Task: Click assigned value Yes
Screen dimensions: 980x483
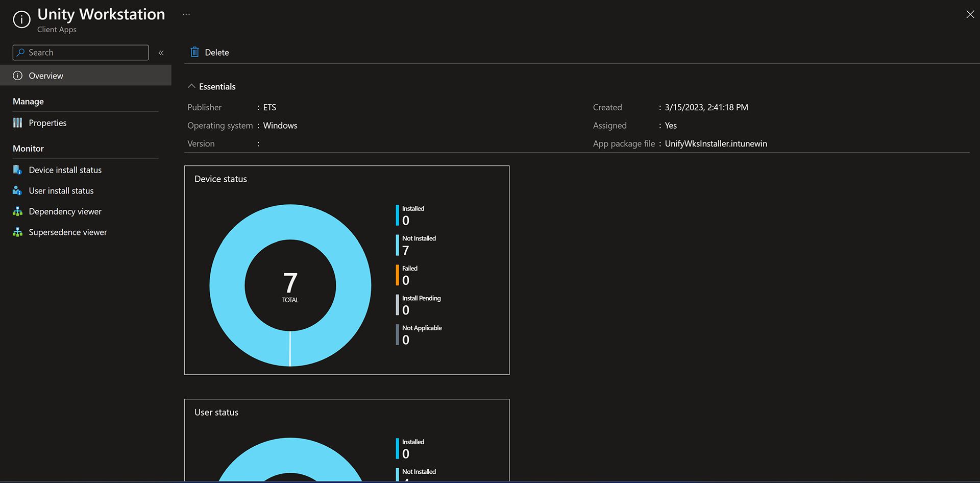Action: [671, 126]
